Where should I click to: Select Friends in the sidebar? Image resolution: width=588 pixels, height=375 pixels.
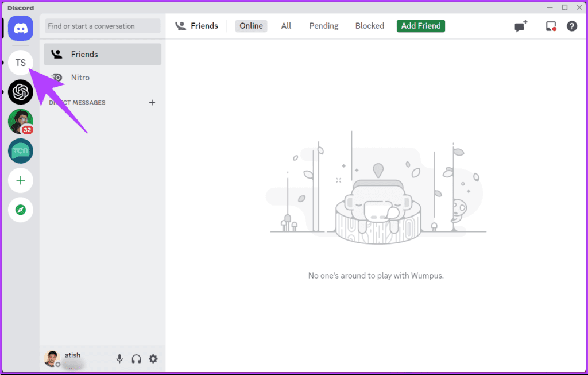102,55
